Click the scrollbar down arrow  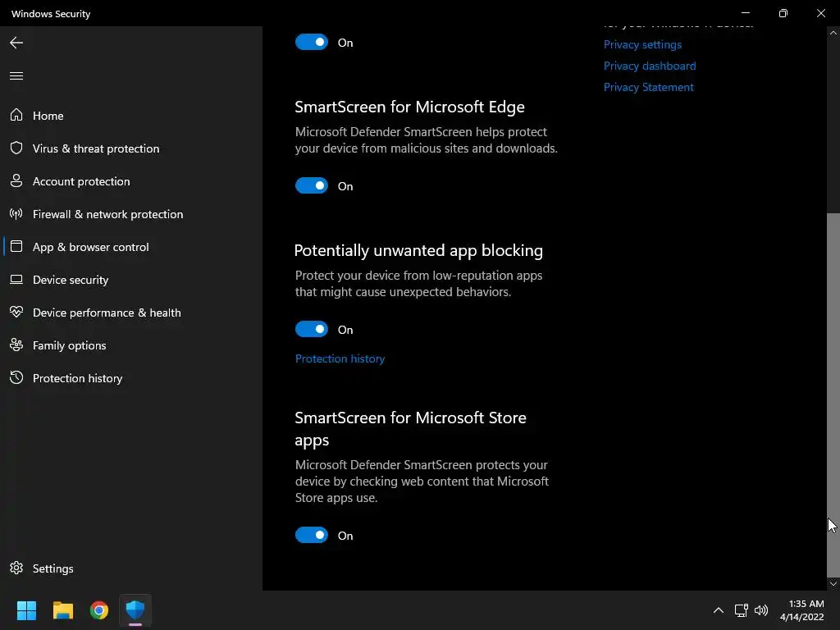tap(833, 584)
